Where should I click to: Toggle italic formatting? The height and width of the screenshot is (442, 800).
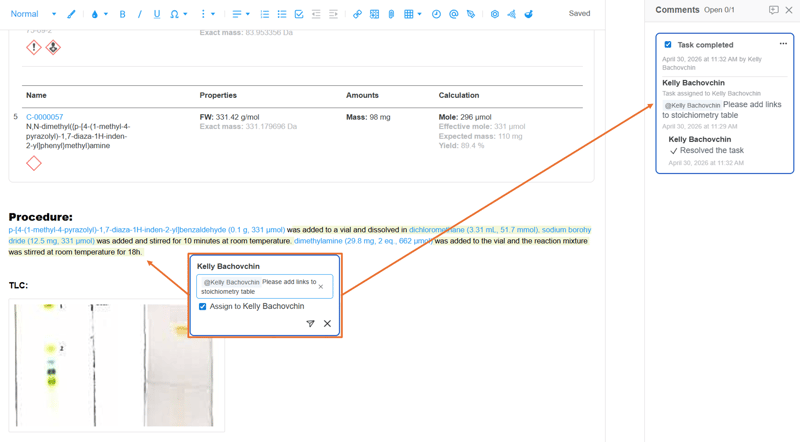click(140, 14)
